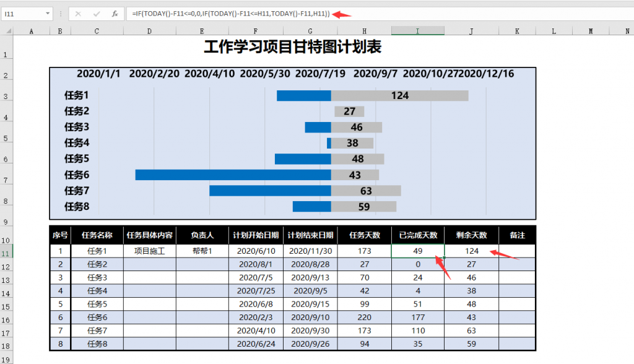
Task: Open the Insert Function fx dialog
Action: pyautogui.click(x=115, y=14)
